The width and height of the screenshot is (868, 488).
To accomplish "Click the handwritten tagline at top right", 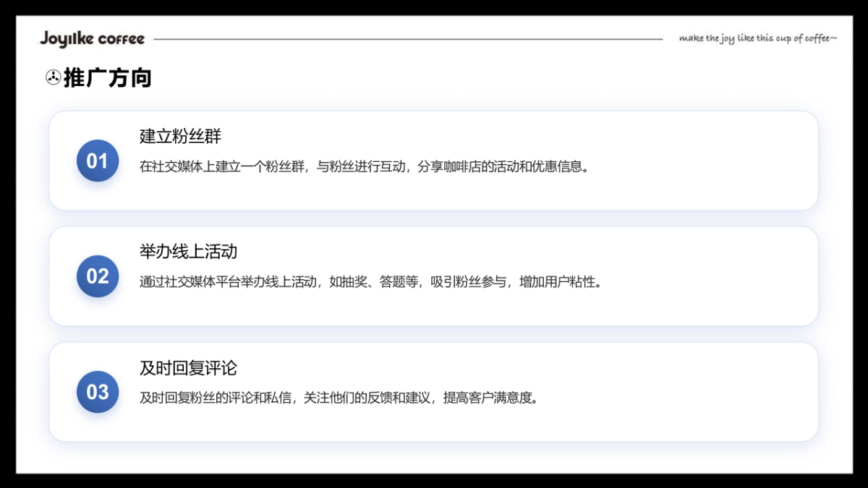I will [x=757, y=38].
